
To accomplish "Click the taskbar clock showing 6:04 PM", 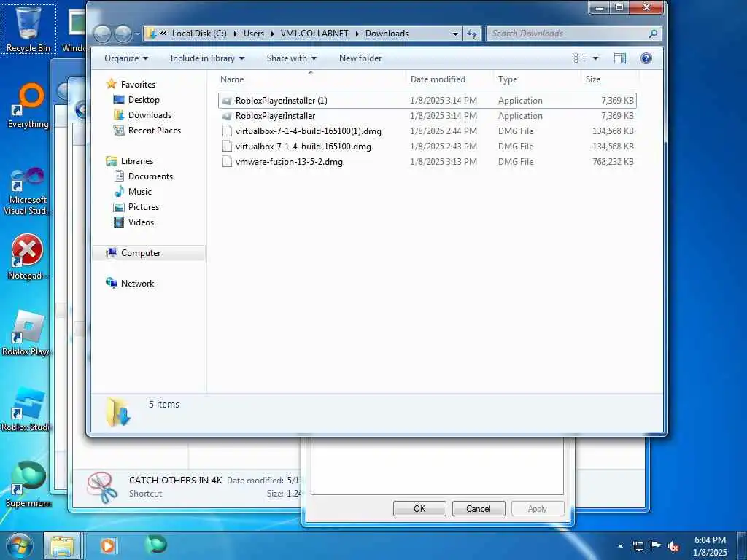I will point(710,546).
